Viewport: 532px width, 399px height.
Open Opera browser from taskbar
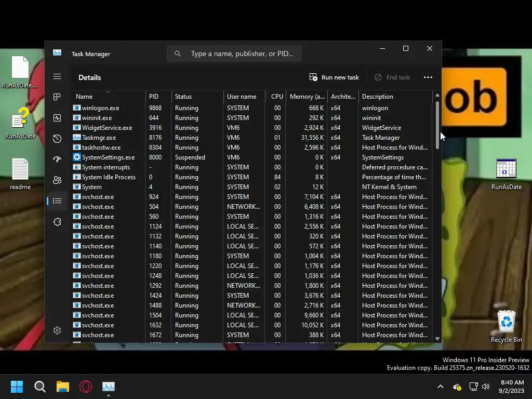click(86, 387)
